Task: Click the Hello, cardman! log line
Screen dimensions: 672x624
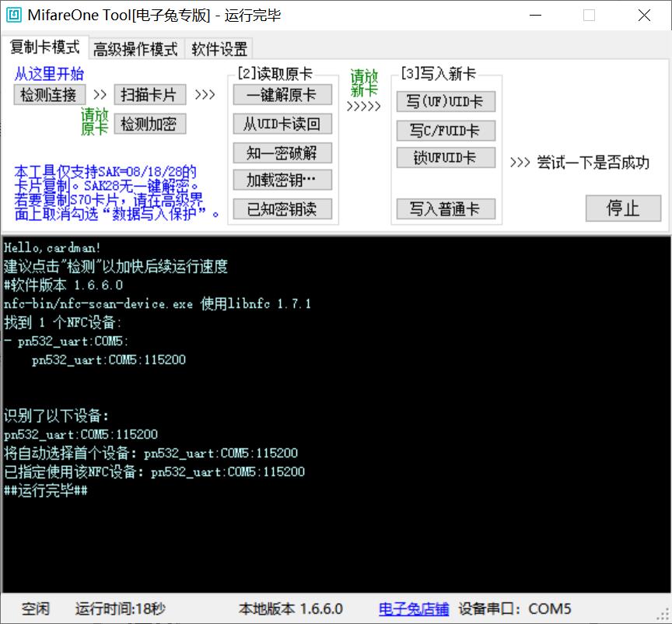Action: coord(52,248)
